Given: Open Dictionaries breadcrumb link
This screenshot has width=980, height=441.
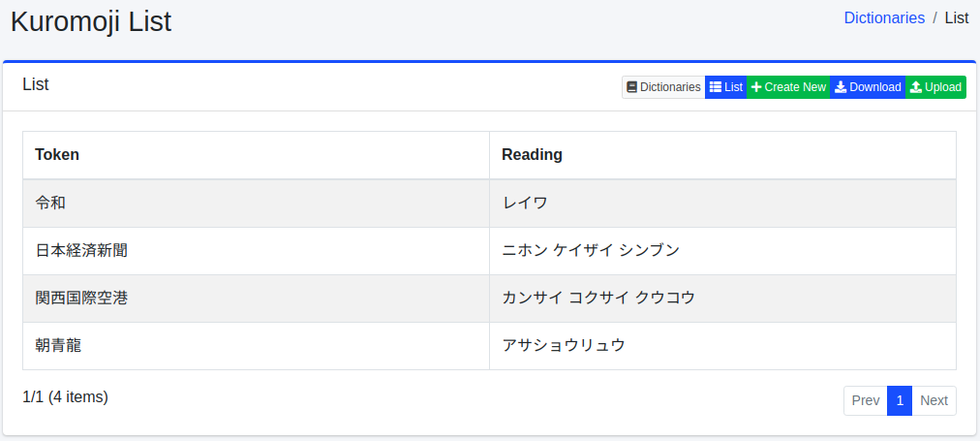Looking at the screenshot, I should click(884, 17).
